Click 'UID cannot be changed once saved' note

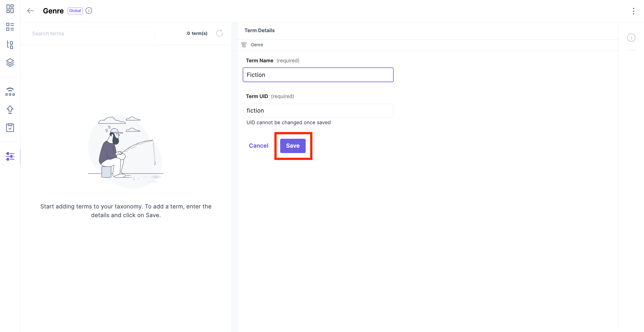[288, 122]
